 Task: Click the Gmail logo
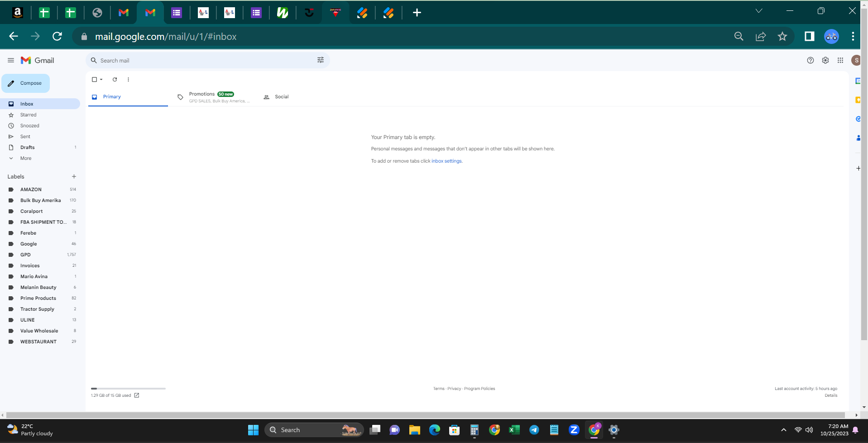click(x=38, y=60)
